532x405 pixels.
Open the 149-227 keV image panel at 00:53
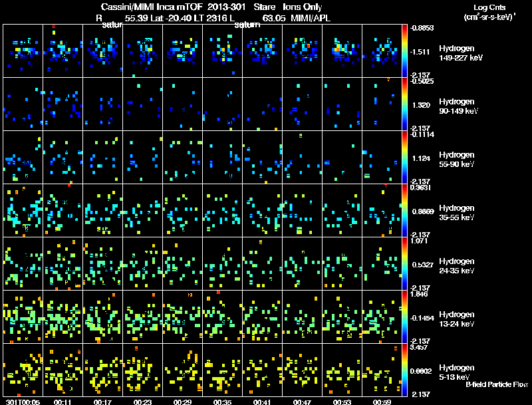pyautogui.click(x=342, y=51)
